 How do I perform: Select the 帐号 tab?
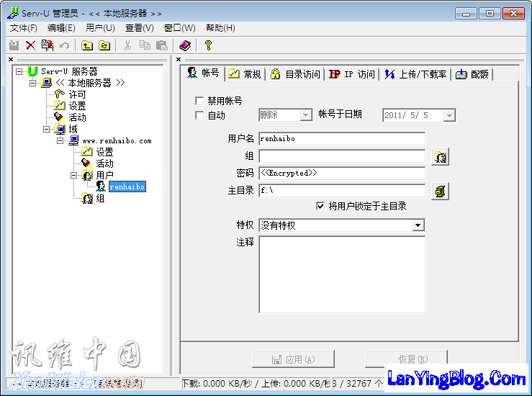coord(203,73)
